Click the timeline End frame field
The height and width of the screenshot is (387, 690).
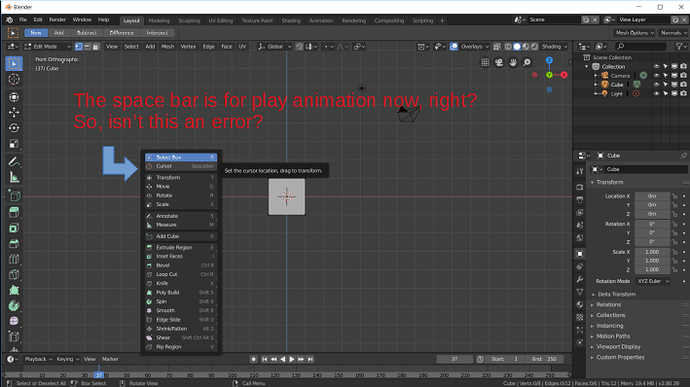(544, 359)
